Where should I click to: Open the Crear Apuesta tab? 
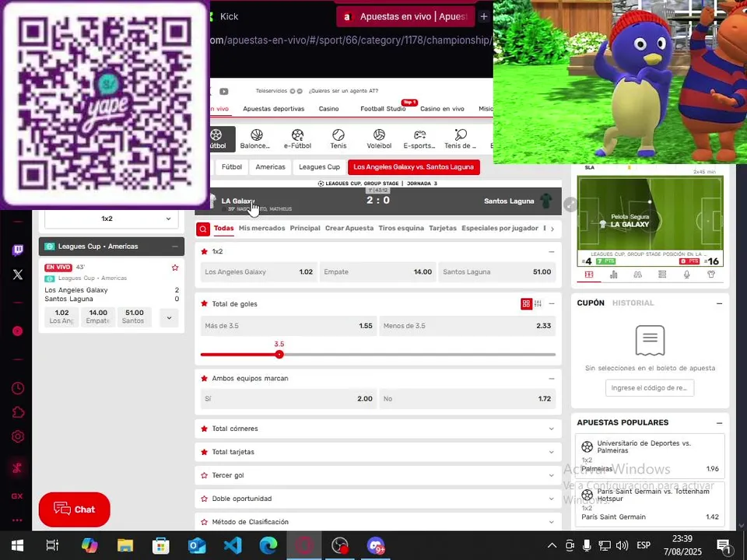(x=349, y=228)
